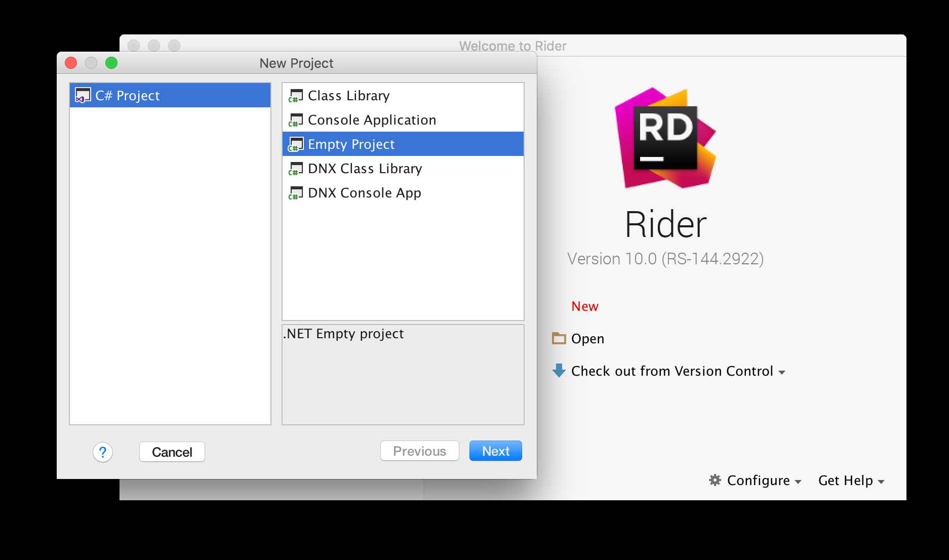Viewport: 949px width, 560px height.
Task: Click the C# Project icon in left panel
Action: point(83,95)
